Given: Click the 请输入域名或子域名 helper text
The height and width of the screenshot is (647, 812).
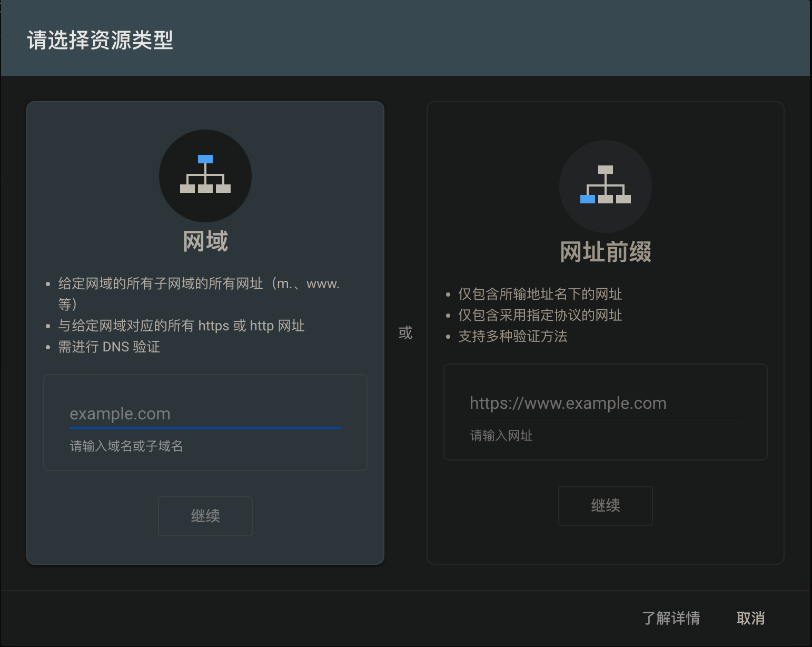Looking at the screenshot, I should coord(126,446).
